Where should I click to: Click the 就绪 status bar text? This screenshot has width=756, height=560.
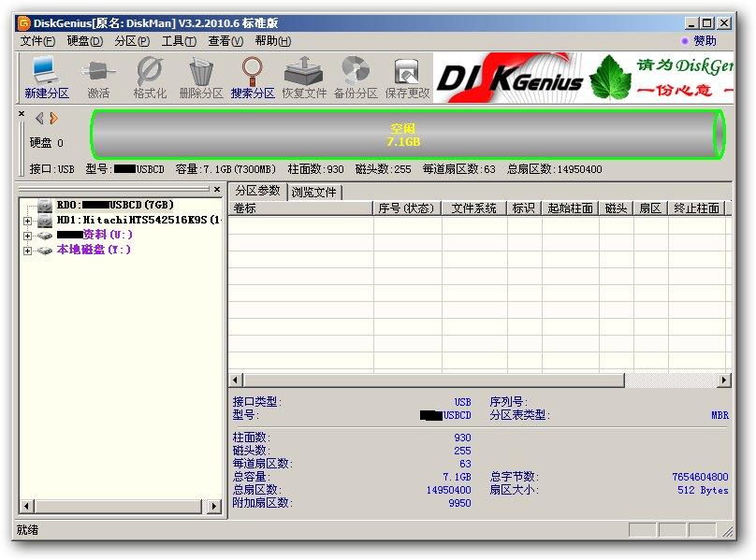tap(27, 530)
